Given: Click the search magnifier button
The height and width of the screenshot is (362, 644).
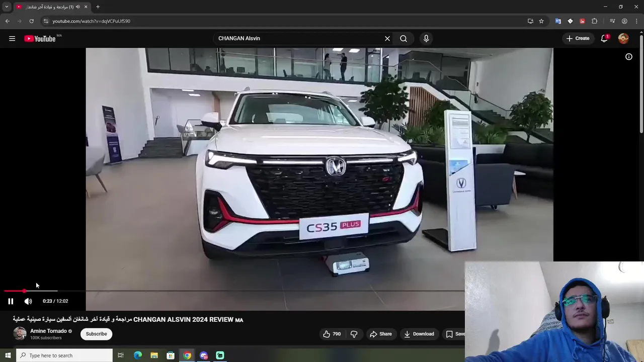Looking at the screenshot, I should tap(404, 38).
